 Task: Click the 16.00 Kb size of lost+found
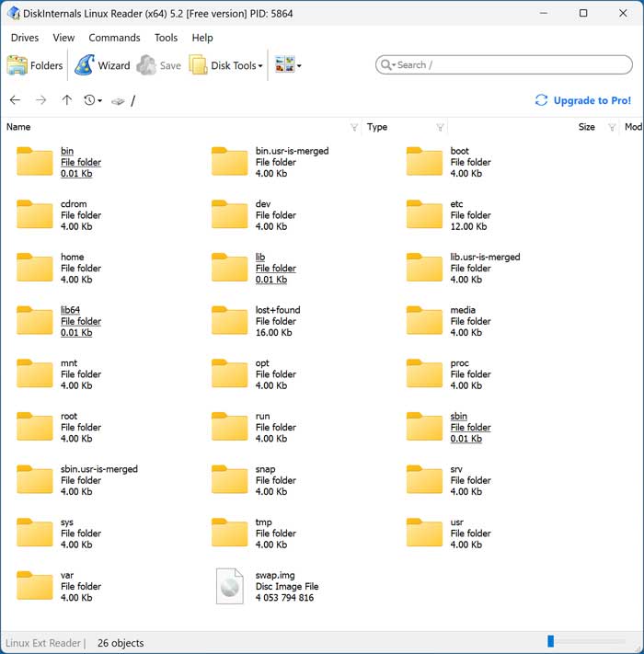point(273,332)
